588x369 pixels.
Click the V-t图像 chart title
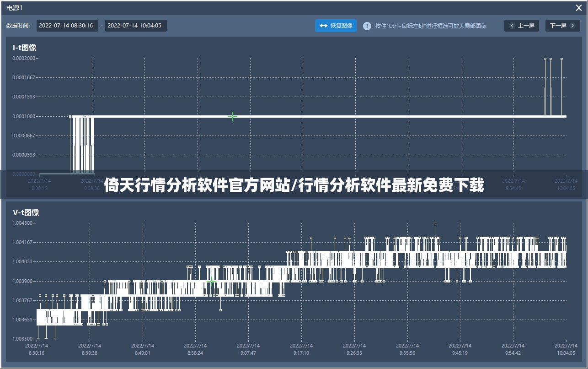pos(26,212)
